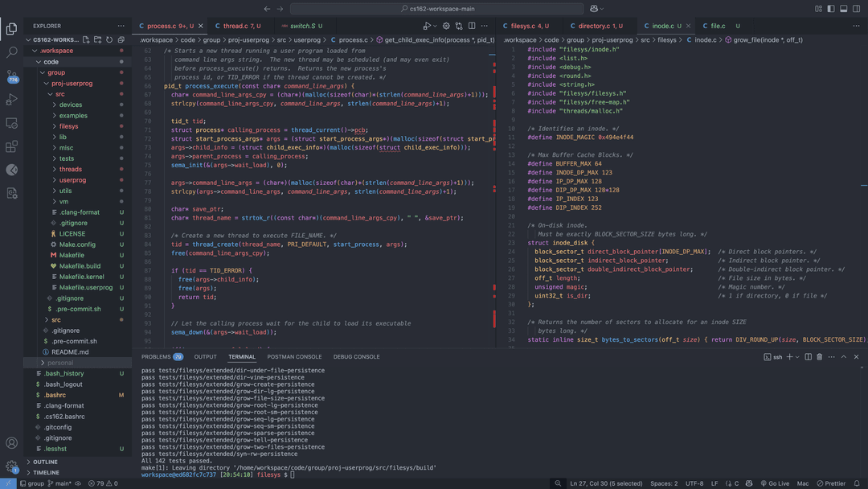Switch to the DEBUG CONSOLE tab
868x489 pixels.
coord(356,357)
